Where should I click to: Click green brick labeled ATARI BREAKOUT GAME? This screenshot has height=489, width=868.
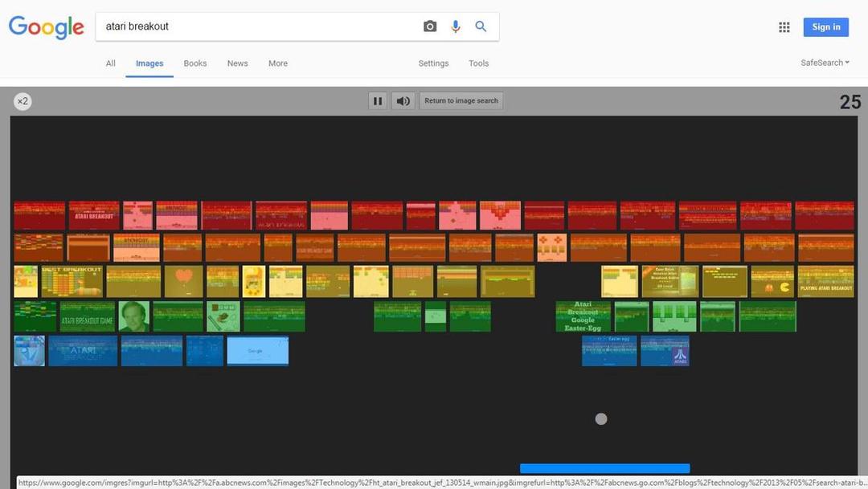coord(88,316)
